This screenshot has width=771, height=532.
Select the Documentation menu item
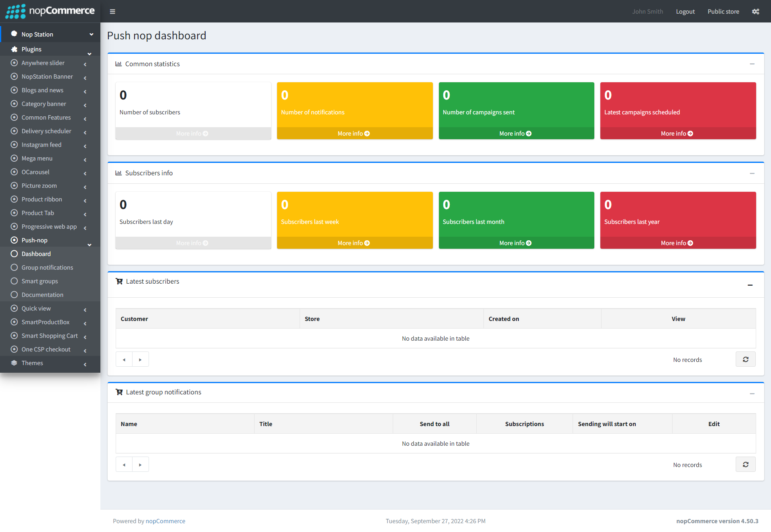(42, 294)
